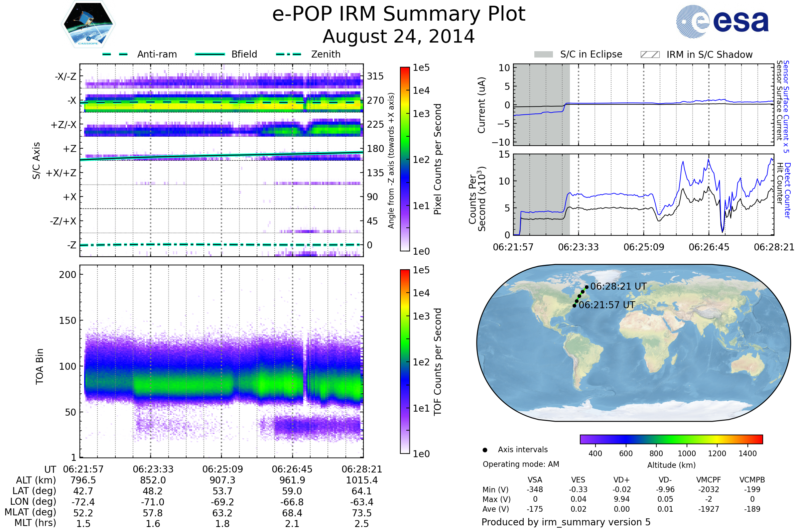The width and height of the screenshot is (798, 532).
Task: Click the VMCPF column header in voltage table
Action: click(709, 480)
